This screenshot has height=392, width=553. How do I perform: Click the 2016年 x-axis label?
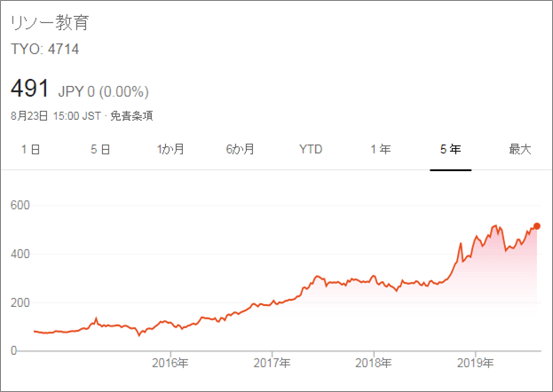(x=170, y=363)
